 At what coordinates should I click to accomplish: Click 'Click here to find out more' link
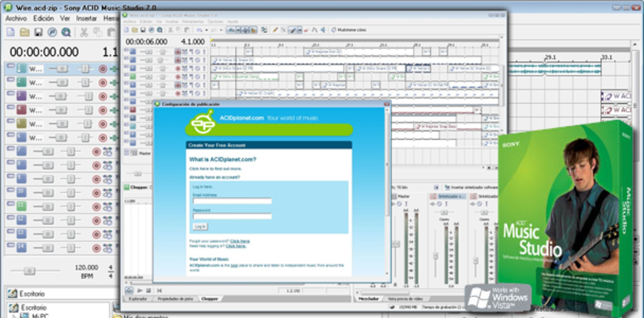pos(215,169)
